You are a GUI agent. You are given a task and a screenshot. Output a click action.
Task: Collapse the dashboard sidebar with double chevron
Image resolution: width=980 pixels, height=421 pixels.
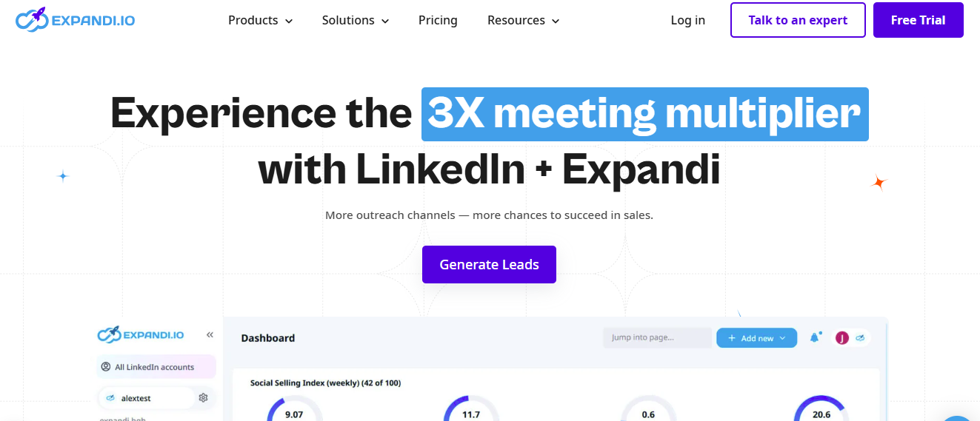210,335
